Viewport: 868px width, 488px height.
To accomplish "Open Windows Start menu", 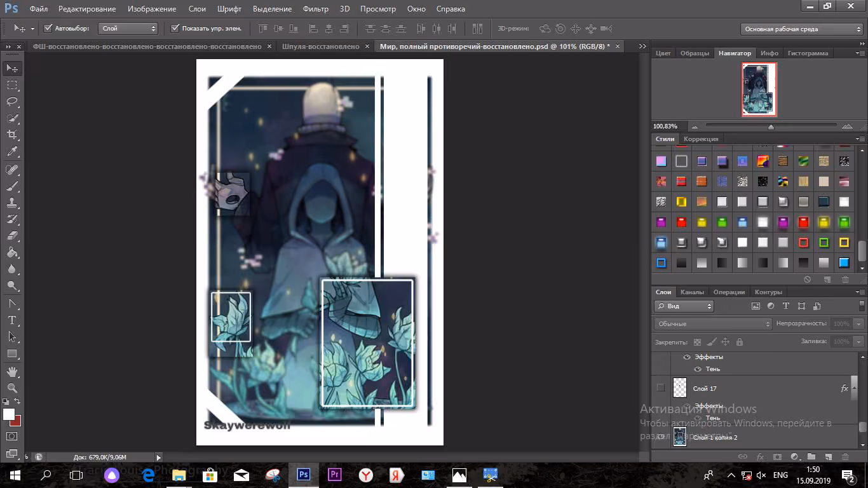I will point(15,475).
